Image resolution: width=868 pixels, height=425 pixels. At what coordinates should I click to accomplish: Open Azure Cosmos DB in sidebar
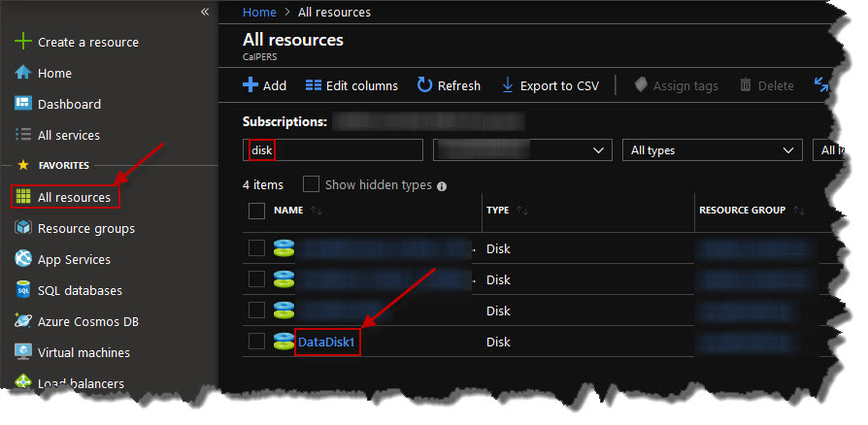click(x=88, y=321)
